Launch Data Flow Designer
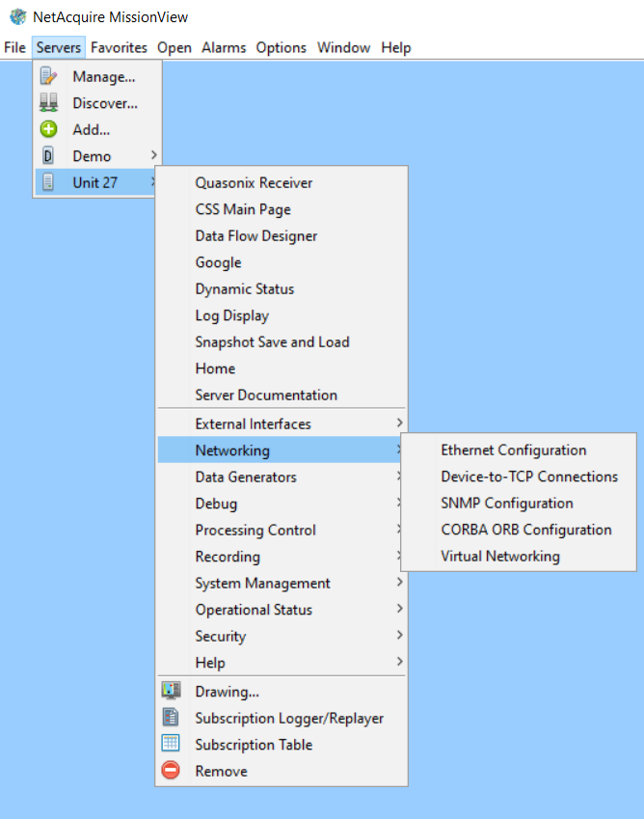The height and width of the screenshot is (819, 644). (282, 236)
